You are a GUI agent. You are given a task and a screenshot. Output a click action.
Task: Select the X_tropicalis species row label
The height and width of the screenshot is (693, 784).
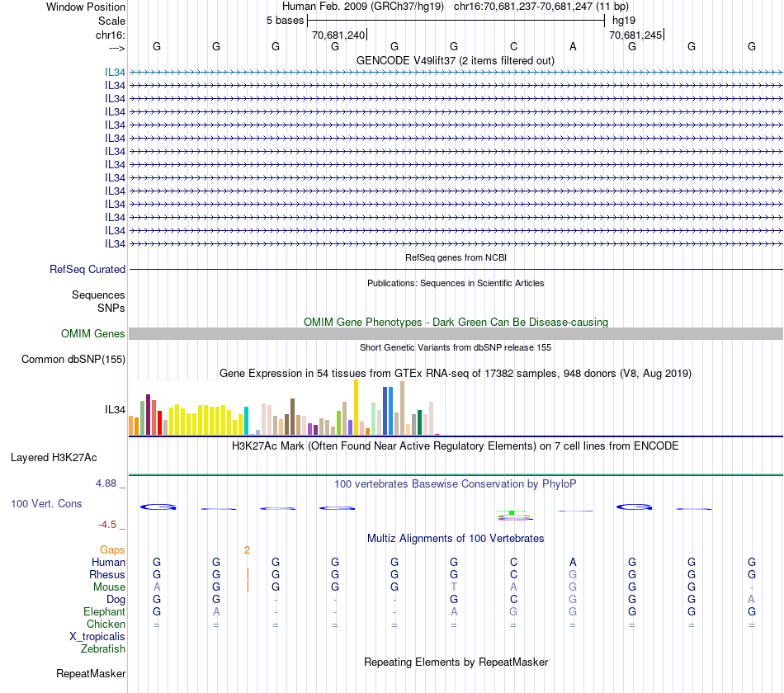pyautogui.click(x=97, y=637)
